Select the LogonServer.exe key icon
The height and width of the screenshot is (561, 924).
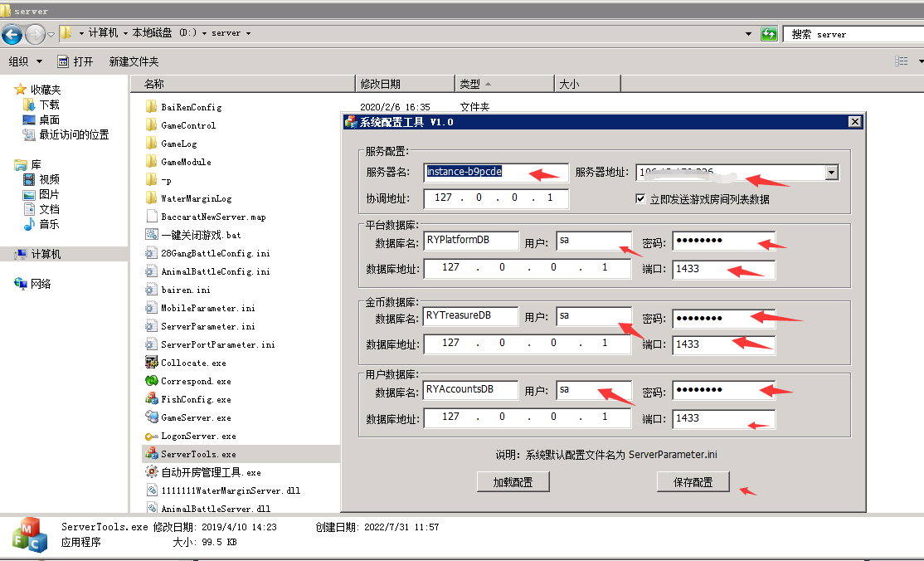tap(152, 436)
